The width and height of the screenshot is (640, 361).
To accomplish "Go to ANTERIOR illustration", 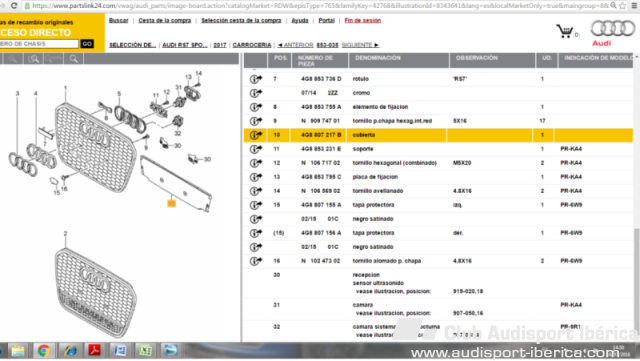I will click(x=295, y=45).
